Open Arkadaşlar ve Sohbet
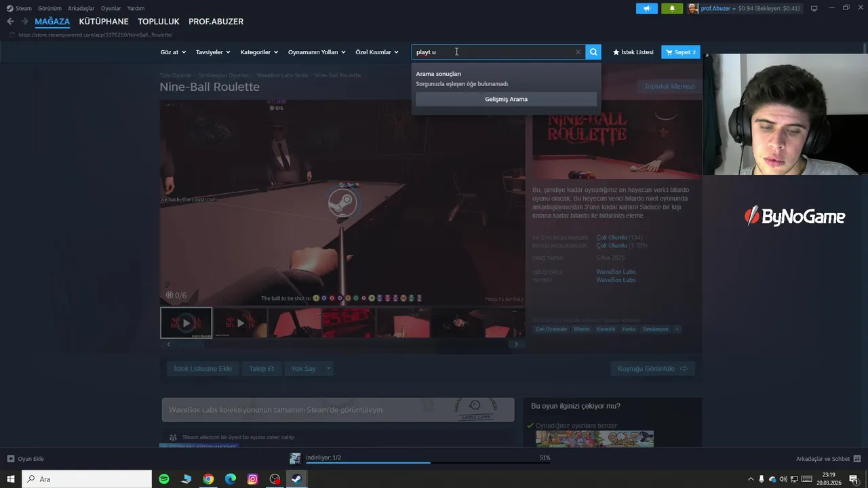 pos(828,459)
